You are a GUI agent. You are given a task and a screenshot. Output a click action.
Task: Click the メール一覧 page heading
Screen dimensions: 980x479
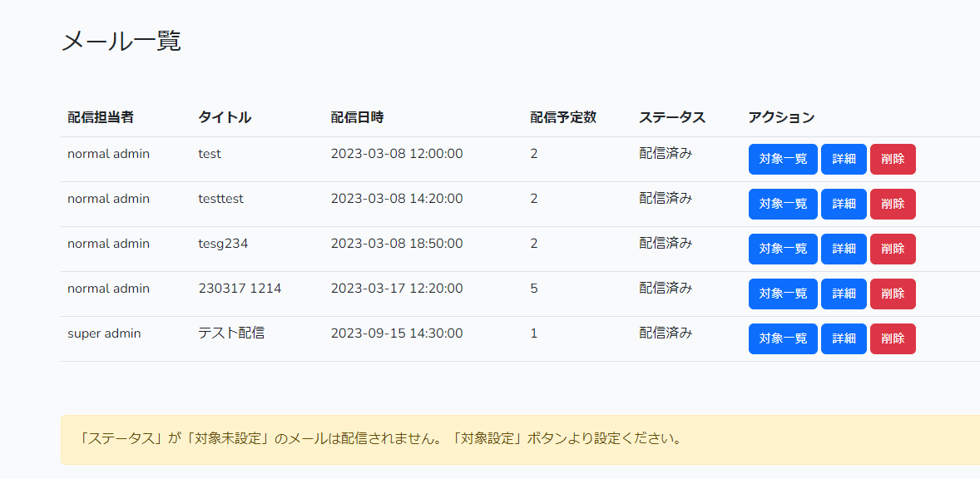[121, 42]
